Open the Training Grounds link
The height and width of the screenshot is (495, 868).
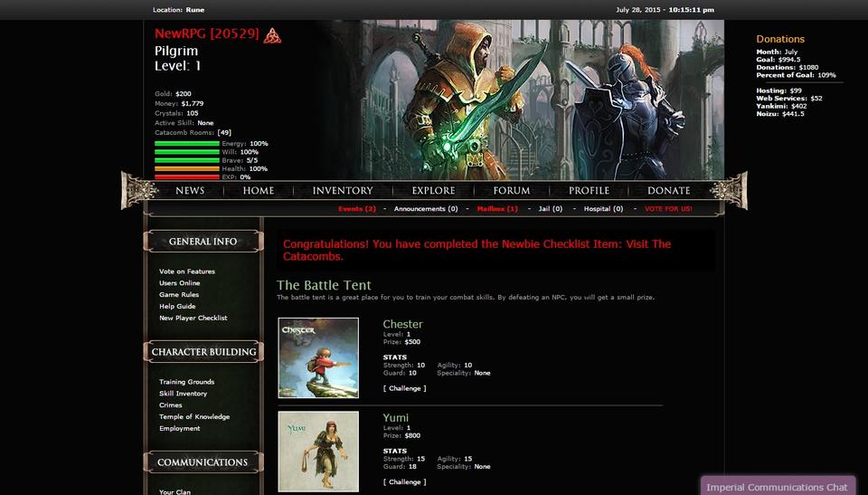click(x=186, y=382)
